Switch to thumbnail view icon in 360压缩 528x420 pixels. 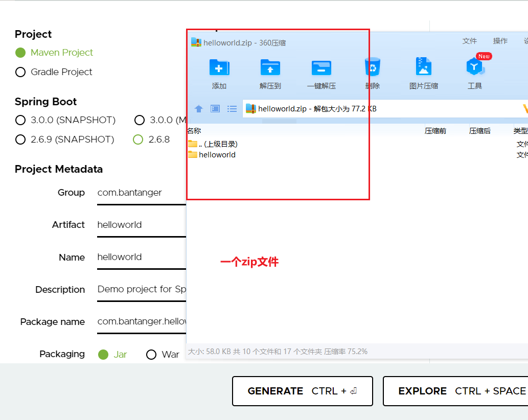215,109
